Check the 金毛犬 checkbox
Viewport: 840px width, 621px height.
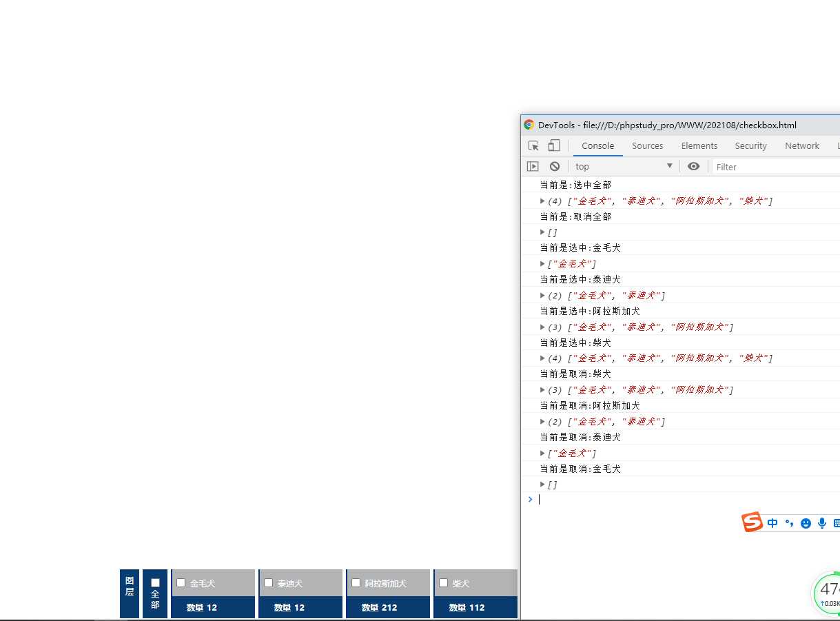point(181,582)
